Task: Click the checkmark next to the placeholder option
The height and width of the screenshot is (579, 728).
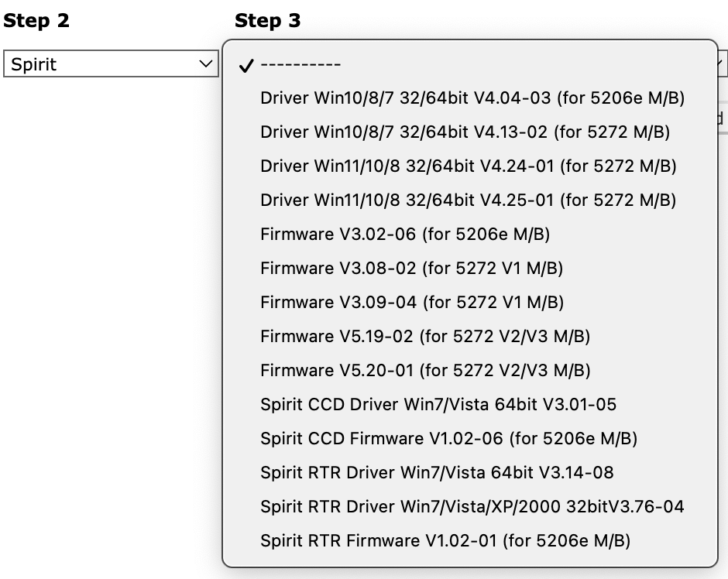Action: [x=246, y=65]
